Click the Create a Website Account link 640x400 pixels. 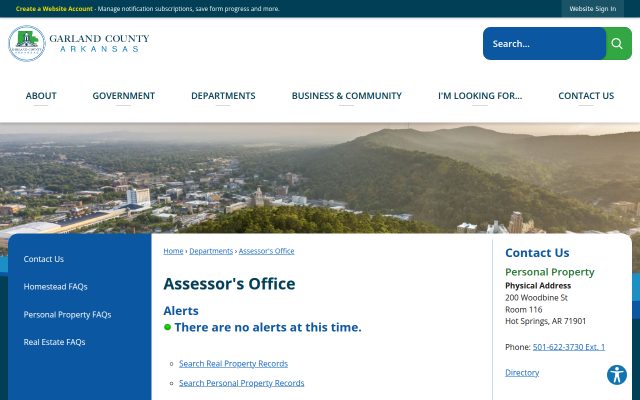pos(54,9)
